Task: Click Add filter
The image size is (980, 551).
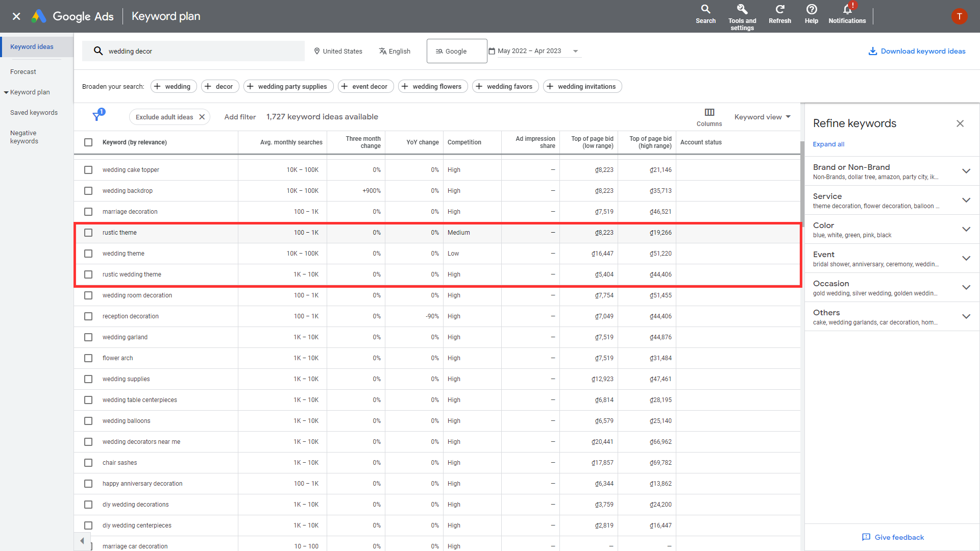Action: pos(240,117)
